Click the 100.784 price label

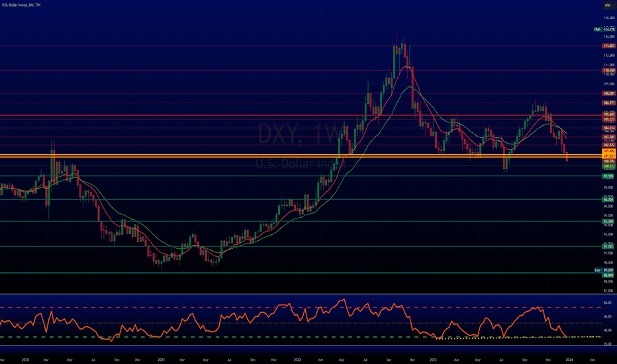pos(609,161)
